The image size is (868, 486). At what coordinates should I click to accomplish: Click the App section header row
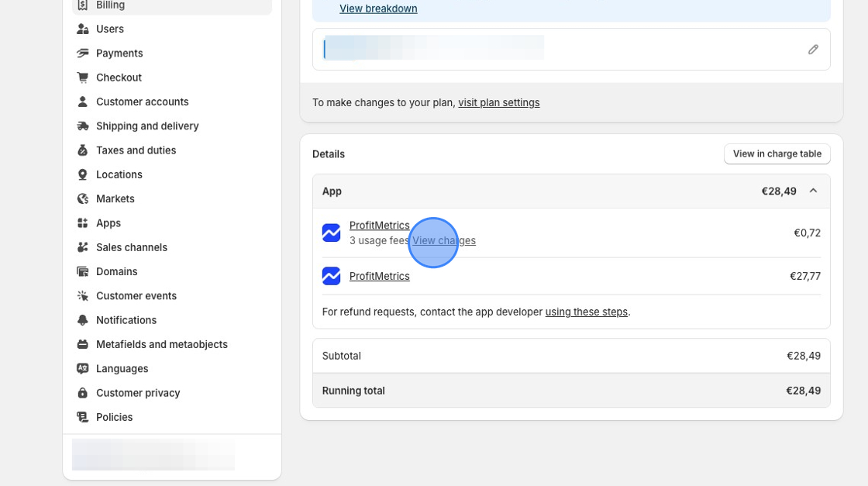(571, 191)
